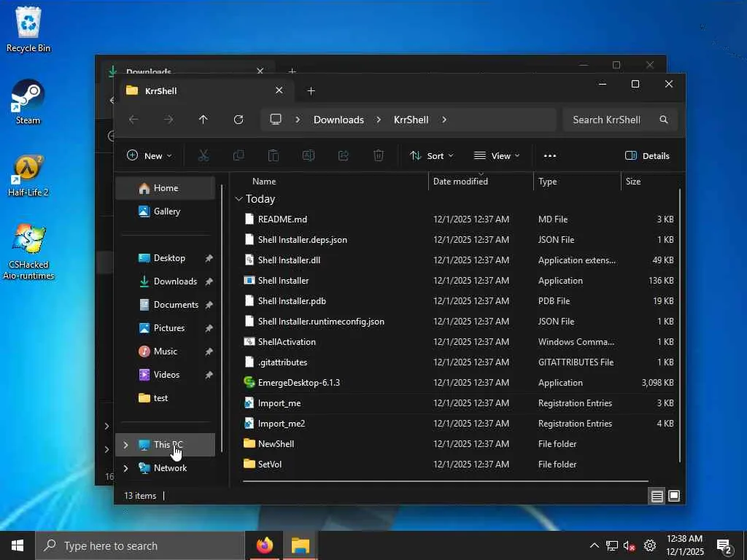This screenshot has height=560, width=747.
Task: Toggle the Details pane
Action: tap(647, 156)
